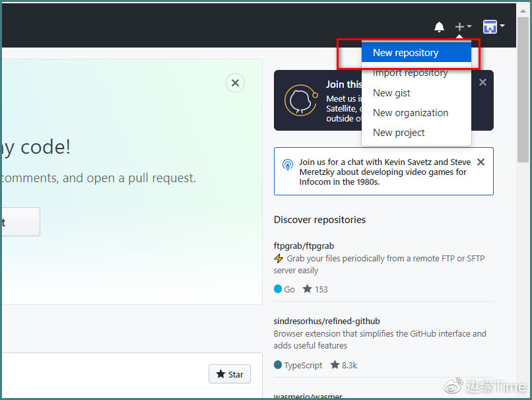This screenshot has width=532, height=400.
Task: Click the vertical scrollbar thumb
Action: point(523,90)
